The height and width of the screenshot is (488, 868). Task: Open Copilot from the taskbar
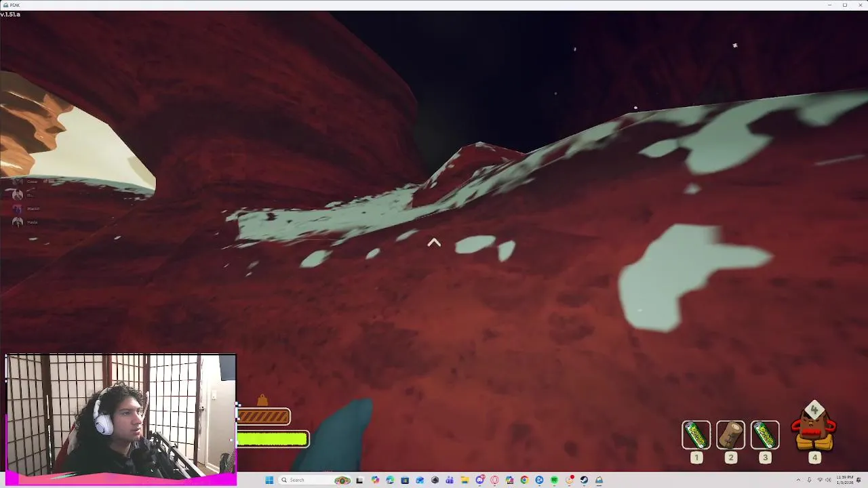(375, 480)
